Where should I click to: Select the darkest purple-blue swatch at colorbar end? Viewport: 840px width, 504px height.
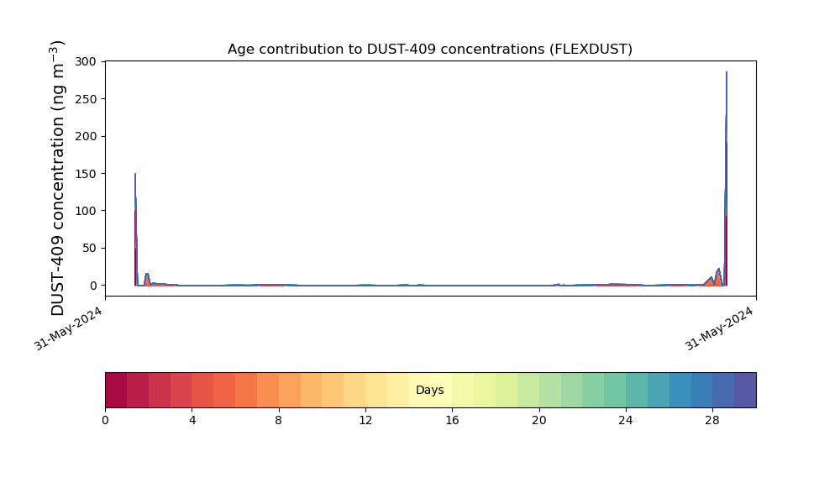pyautogui.click(x=745, y=390)
